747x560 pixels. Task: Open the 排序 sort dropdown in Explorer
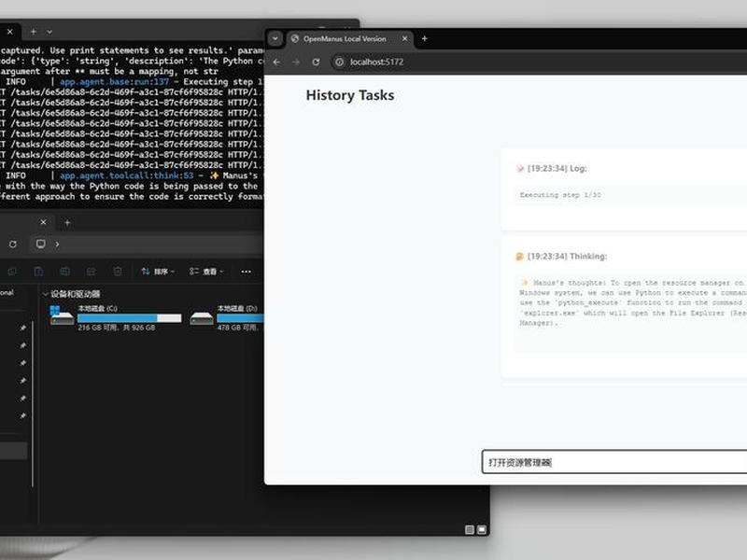[158, 272]
